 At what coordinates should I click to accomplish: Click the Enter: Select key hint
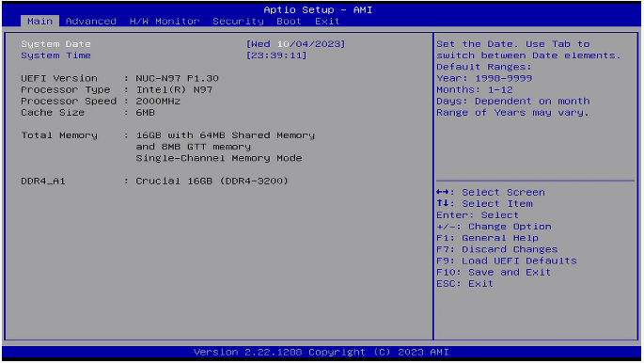478,215
